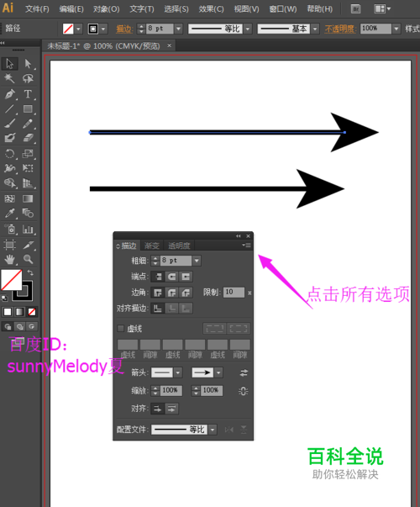Select the Hand tool

(10, 259)
